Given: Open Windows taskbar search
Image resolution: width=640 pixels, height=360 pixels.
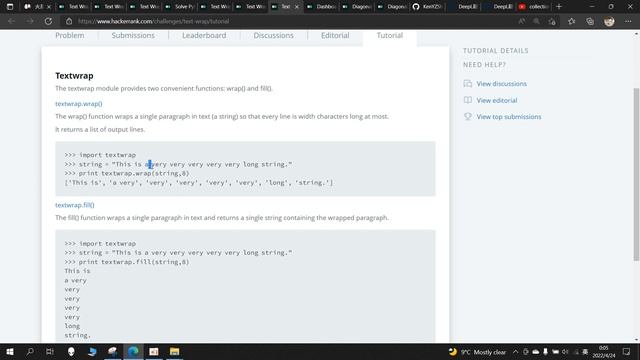Looking at the screenshot, I should [x=30, y=351].
